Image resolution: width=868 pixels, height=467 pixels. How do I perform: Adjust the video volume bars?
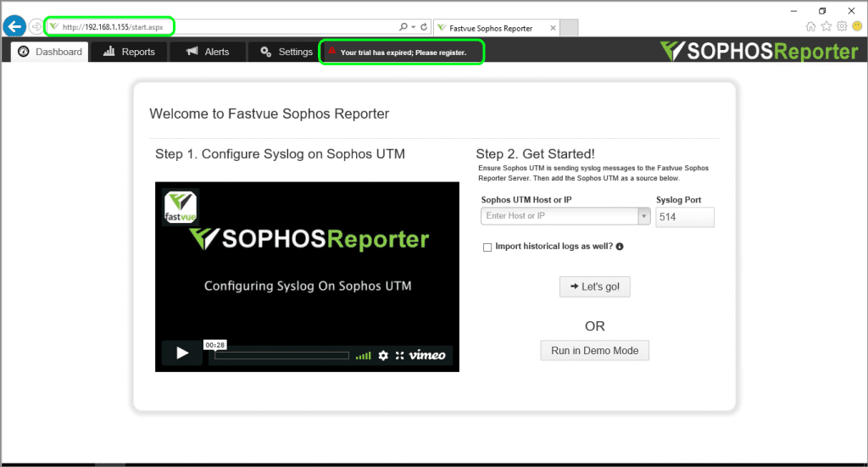(363, 356)
